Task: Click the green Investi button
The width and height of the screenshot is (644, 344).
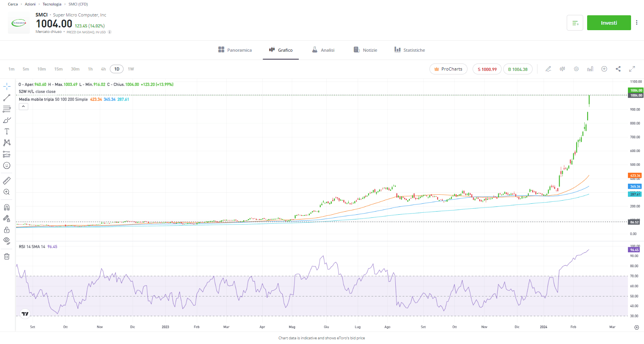Action: (609, 23)
